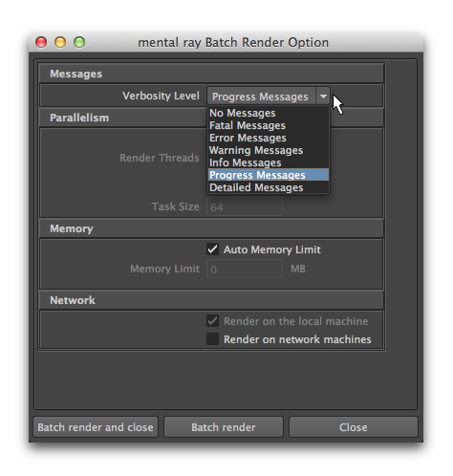Click the Memory Limit input field
Image resolution: width=453 pixels, height=476 pixels.
[x=245, y=270]
